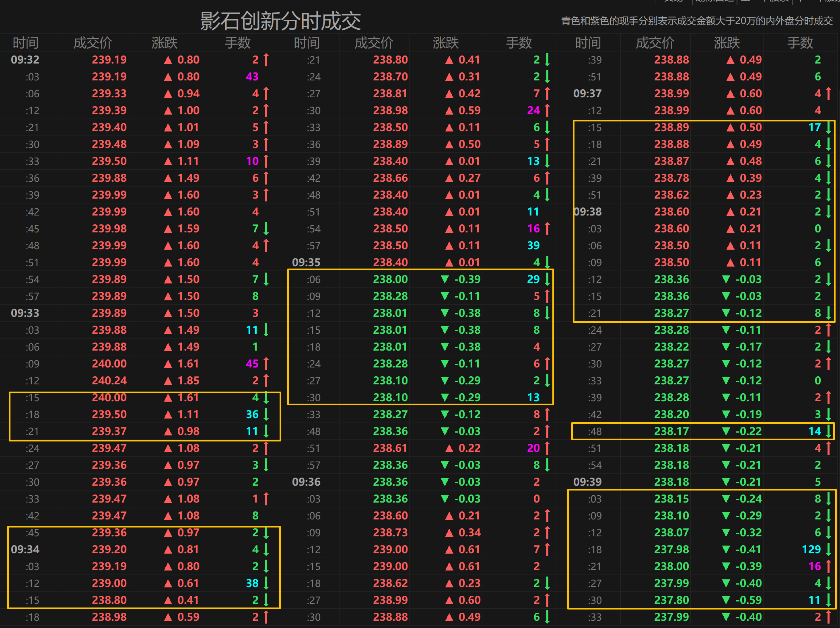Click the down arrow beside the cyan 36-lot trade
Viewport: 840px width, 628px height.
point(266,414)
